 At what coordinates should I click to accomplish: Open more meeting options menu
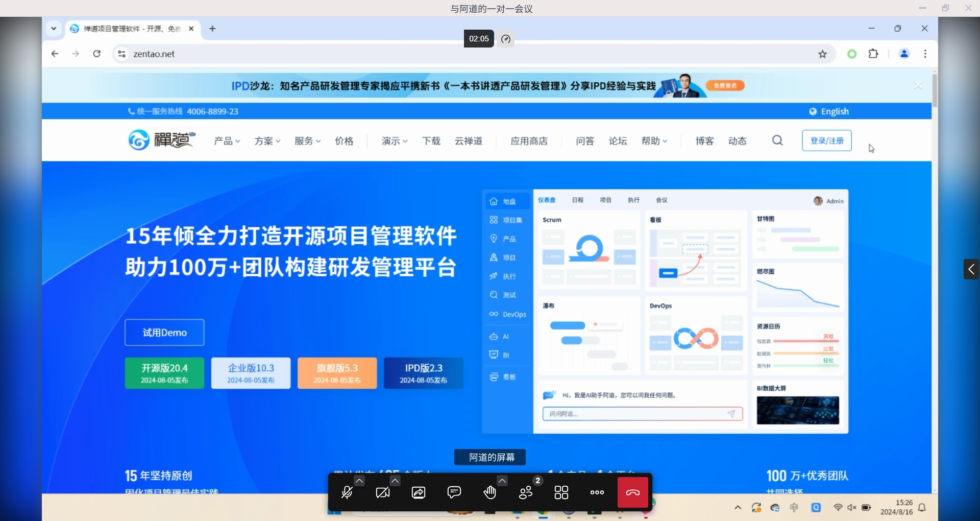(597, 492)
